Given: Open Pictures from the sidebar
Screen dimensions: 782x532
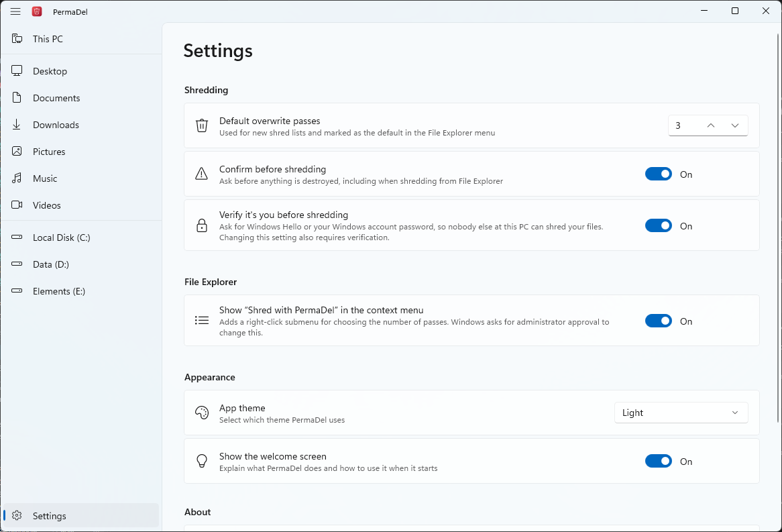Looking at the screenshot, I should 81,152.
